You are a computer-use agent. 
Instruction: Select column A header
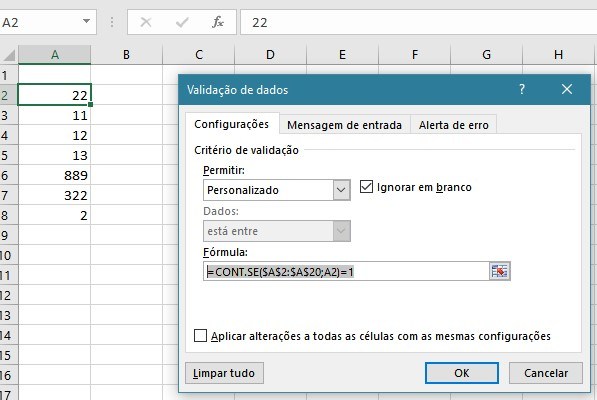[x=54, y=55]
